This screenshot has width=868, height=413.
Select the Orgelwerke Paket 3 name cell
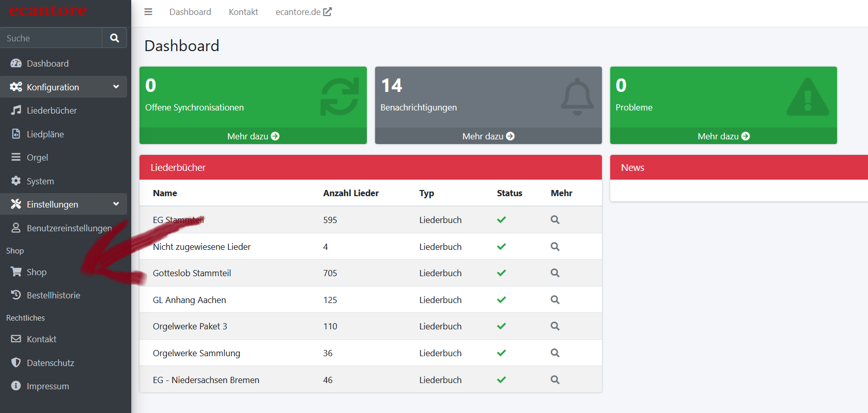190,326
